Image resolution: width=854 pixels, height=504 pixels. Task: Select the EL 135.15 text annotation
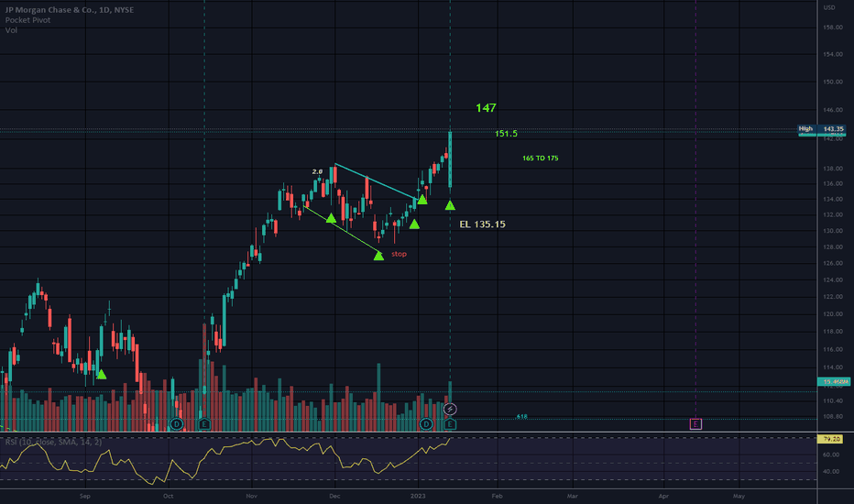tap(483, 224)
